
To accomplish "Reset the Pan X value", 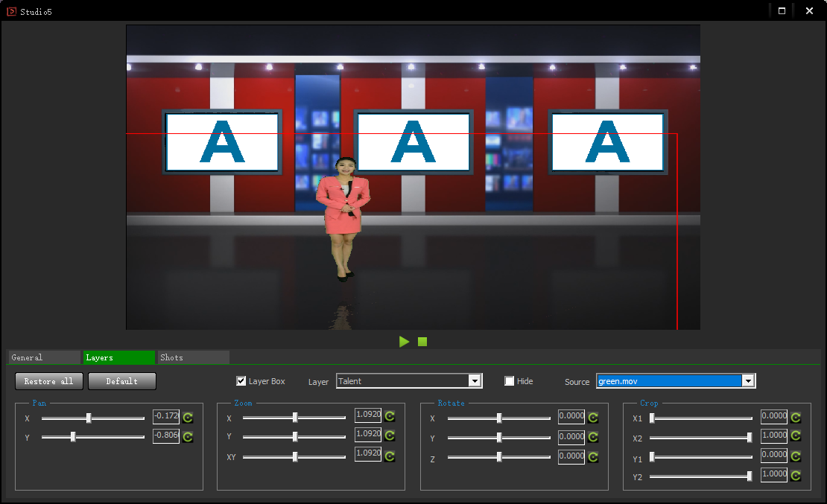I will (x=188, y=418).
